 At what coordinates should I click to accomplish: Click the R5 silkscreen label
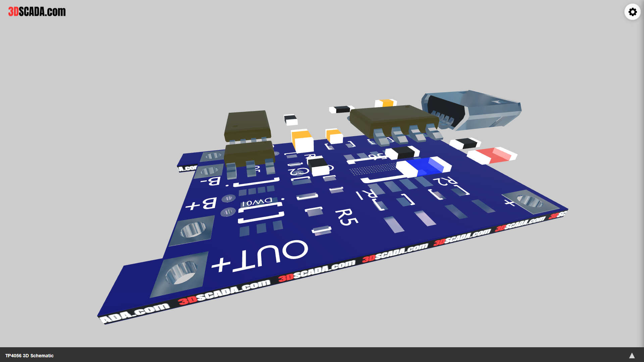347,217
